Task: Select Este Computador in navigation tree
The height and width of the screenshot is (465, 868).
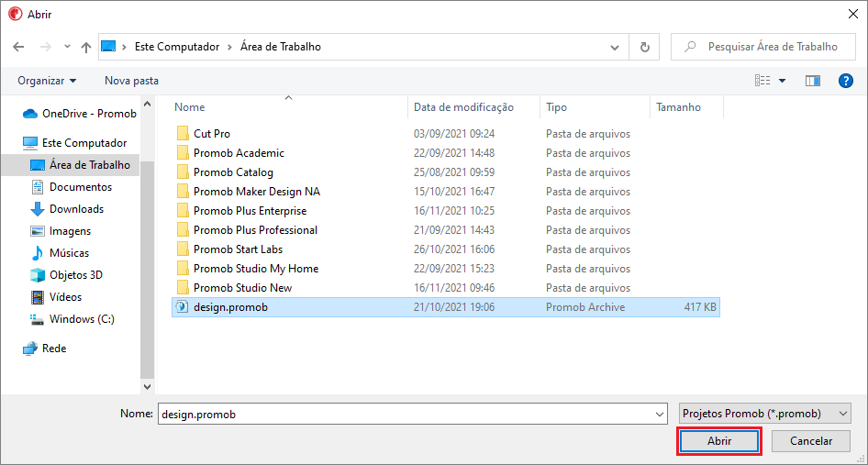Action: click(74, 143)
